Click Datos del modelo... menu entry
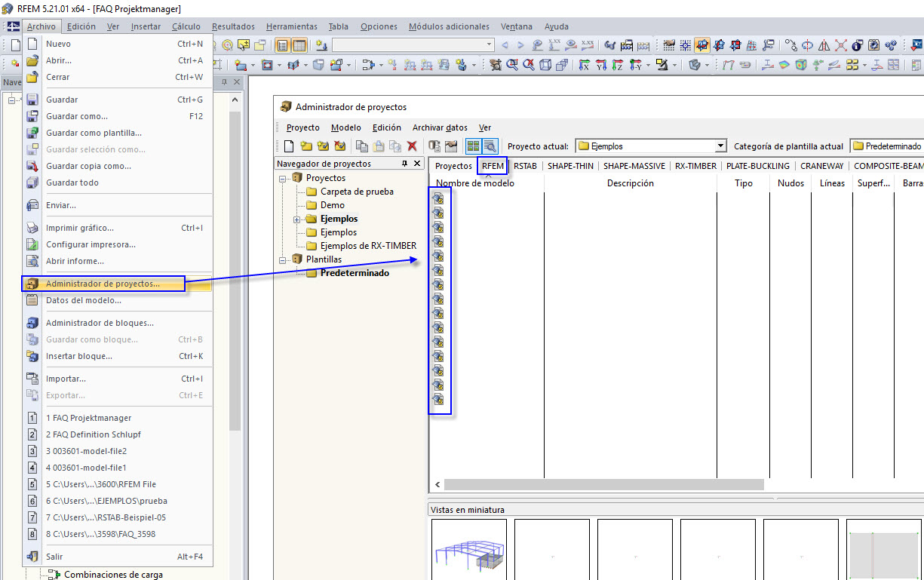This screenshot has height=580, width=924. click(118, 300)
